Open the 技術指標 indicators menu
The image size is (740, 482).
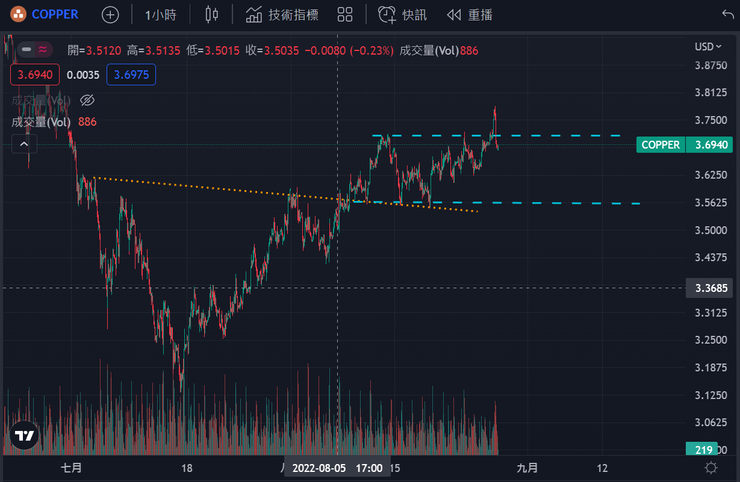click(x=280, y=15)
